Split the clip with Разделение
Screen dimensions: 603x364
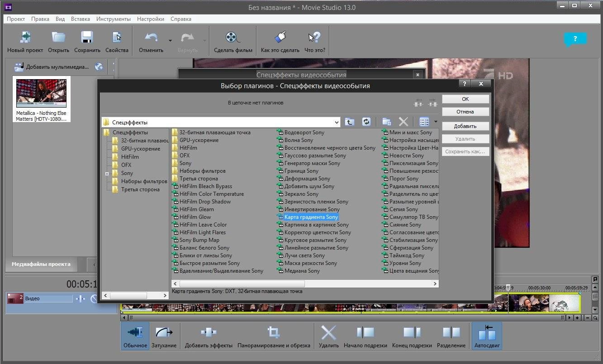451,336
